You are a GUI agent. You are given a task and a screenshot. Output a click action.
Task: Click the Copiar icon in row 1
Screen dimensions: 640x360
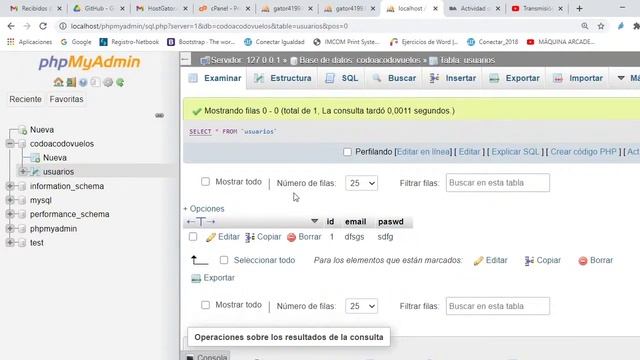tap(250, 237)
